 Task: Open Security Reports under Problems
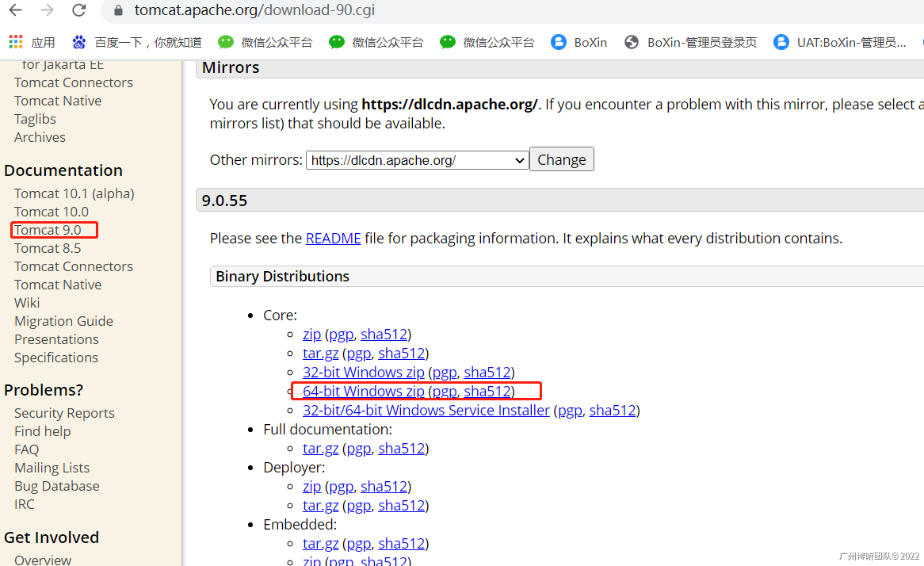click(x=64, y=413)
